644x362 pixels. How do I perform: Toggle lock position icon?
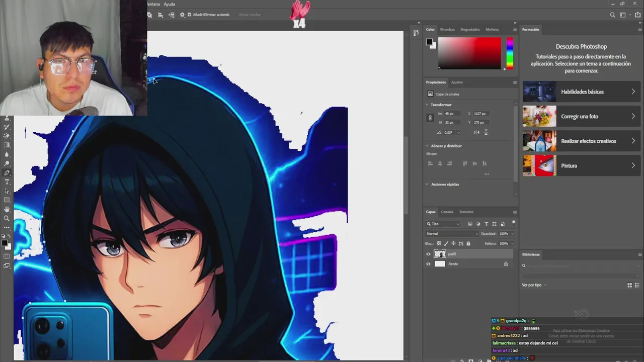(x=453, y=243)
